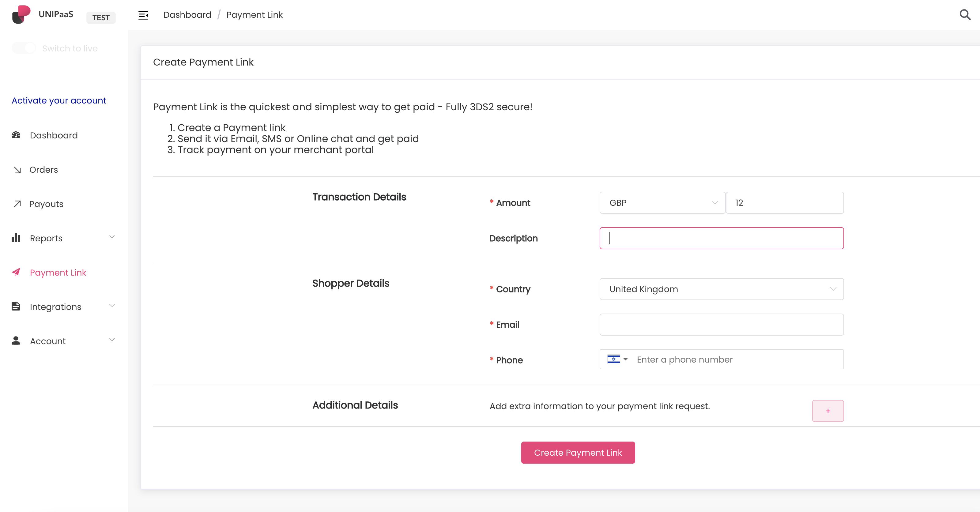The image size is (980, 512).
Task: Open the GBP currency dropdown
Action: pyautogui.click(x=662, y=203)
